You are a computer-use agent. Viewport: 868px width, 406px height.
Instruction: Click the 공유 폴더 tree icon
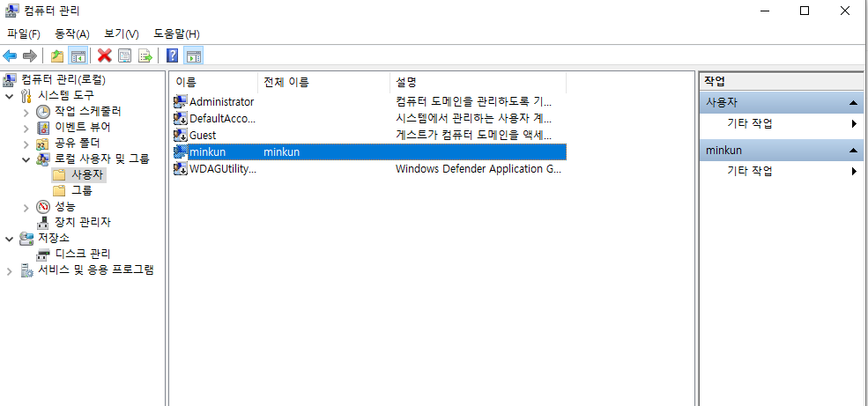point(42,144)
